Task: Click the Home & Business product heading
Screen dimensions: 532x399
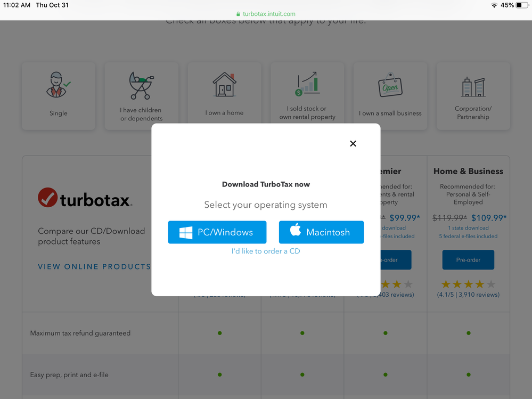Action: pyautogui.click(x=468, y=172)
